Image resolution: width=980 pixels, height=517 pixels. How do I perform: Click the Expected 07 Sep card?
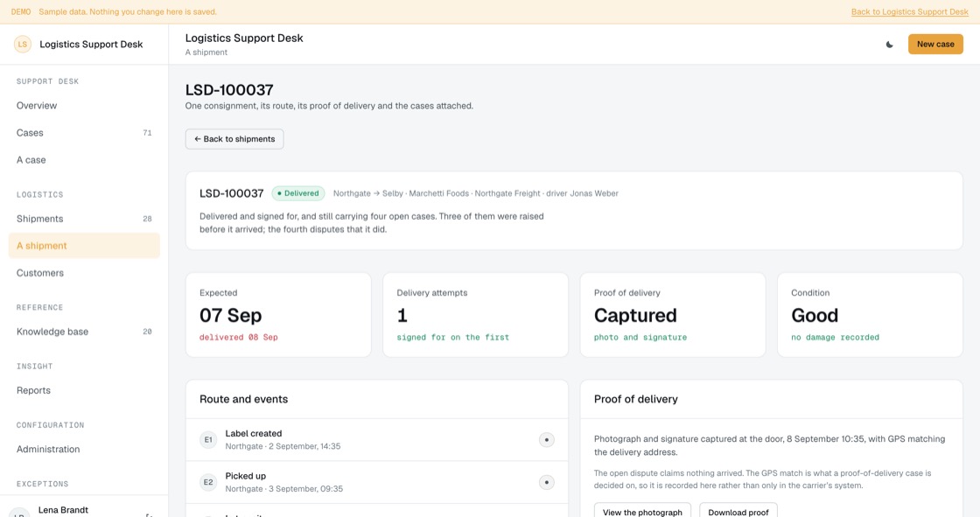point(278,315)
